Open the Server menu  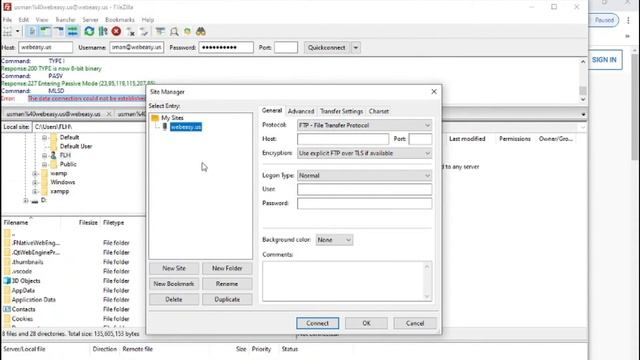pyautogui.click(x=90, y=20)
